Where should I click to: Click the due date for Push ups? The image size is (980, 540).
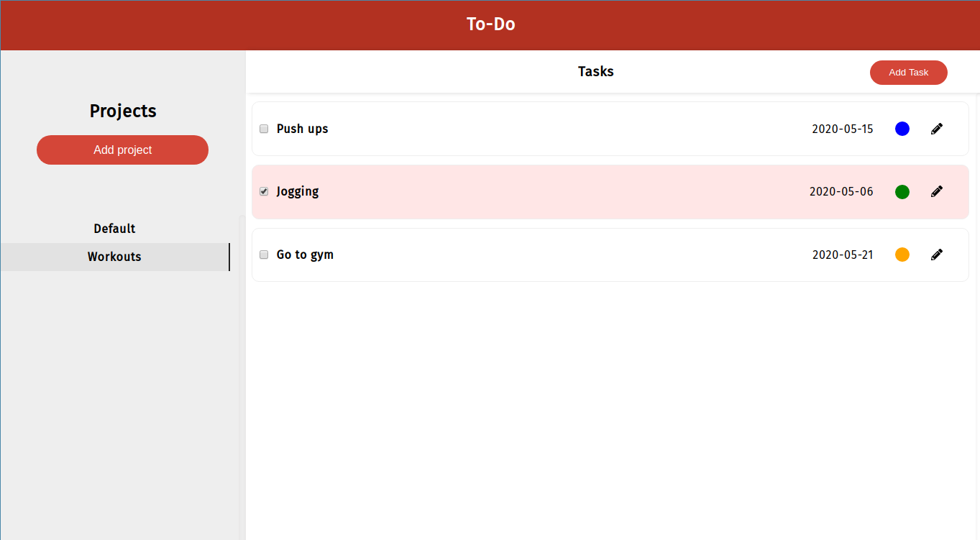click(x=842, y=128)
